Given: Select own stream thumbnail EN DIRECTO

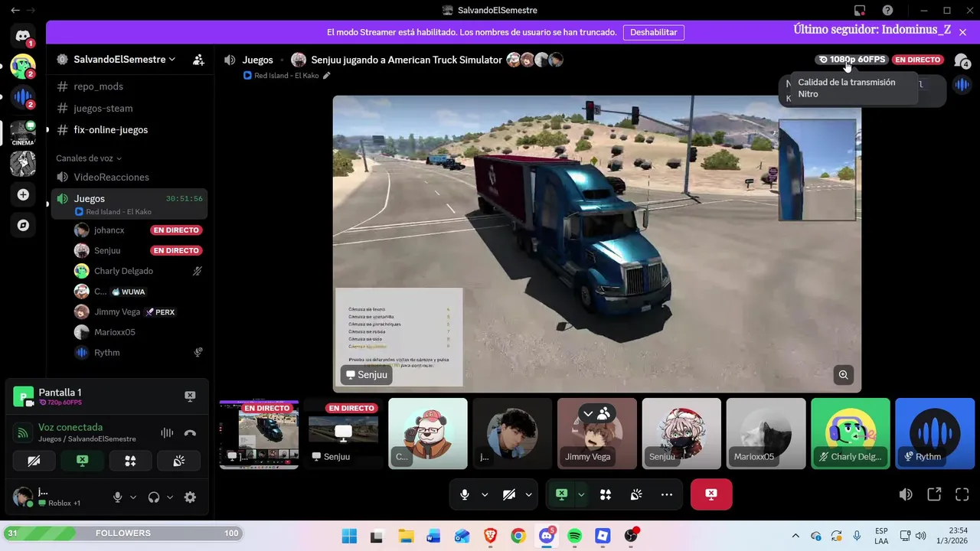Looking at the screenshot, I should pyautogui.click(x=259, y=434).
